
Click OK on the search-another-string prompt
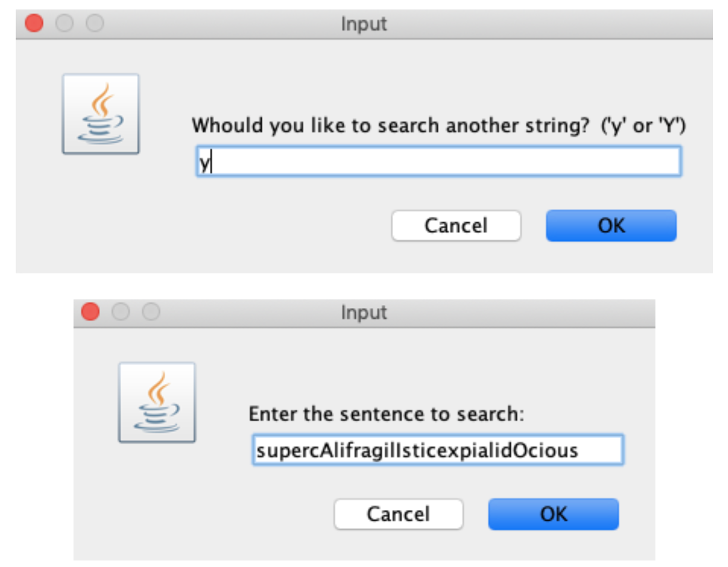click(x=610, y=225)
